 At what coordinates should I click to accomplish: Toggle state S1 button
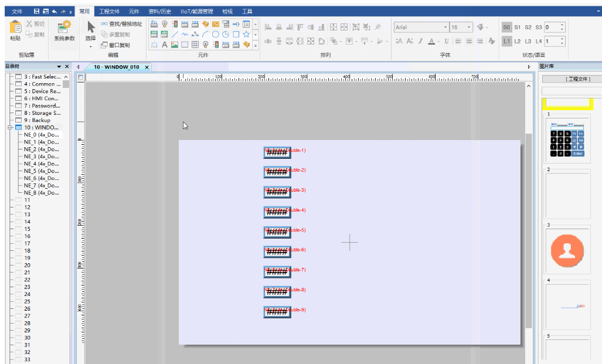pos(518,28)
